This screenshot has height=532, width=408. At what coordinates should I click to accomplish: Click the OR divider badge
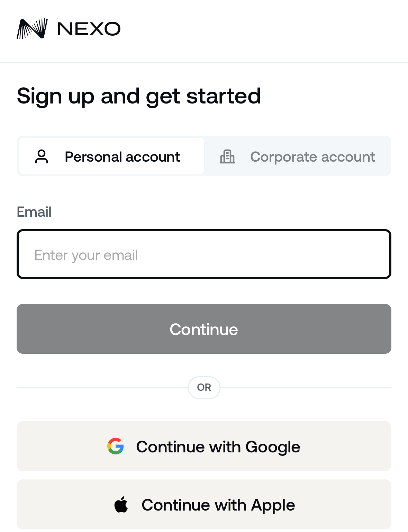coord(204,387)
